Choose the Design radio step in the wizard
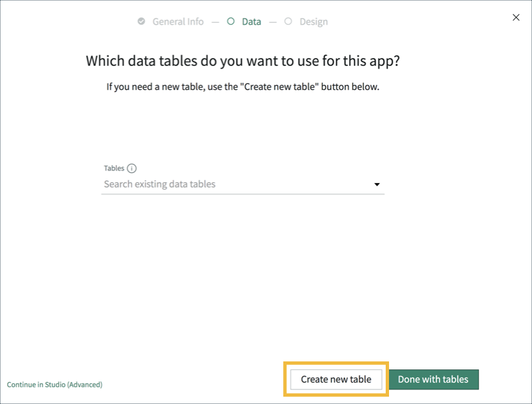Screen dimensions: 532x404 pyautogui.click(x=288, y=21)
